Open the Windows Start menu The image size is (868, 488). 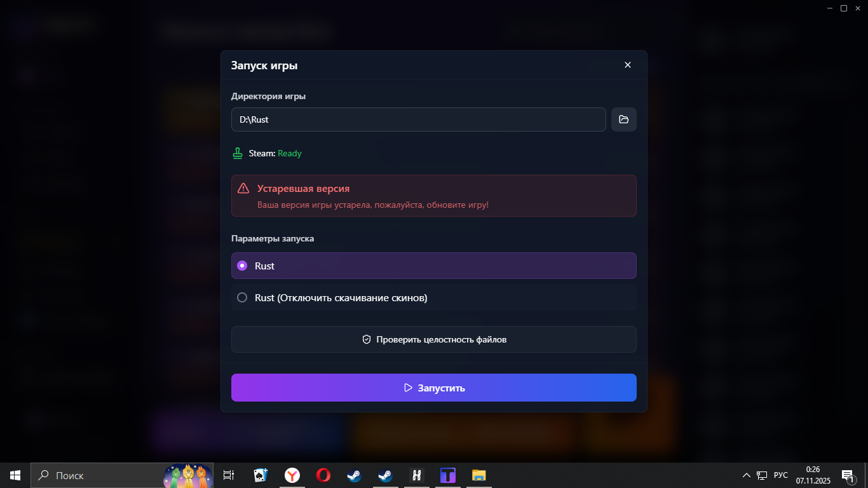coord(15,475)
